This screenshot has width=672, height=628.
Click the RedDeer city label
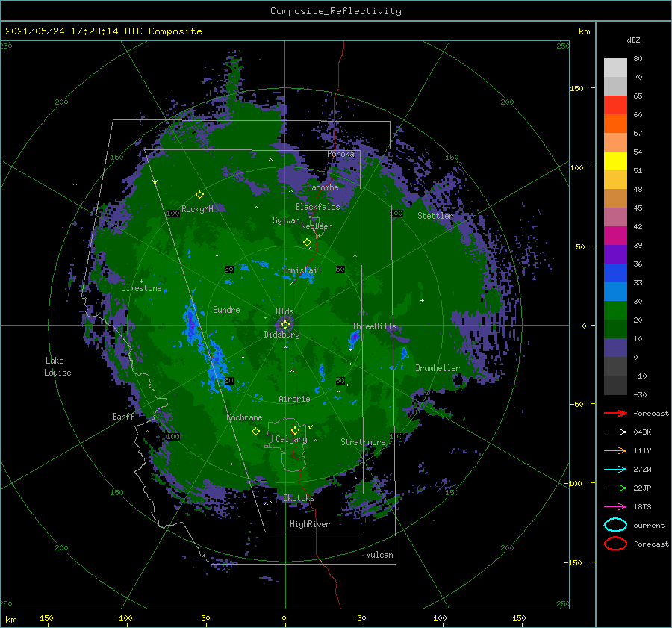[x=317, y=226]
